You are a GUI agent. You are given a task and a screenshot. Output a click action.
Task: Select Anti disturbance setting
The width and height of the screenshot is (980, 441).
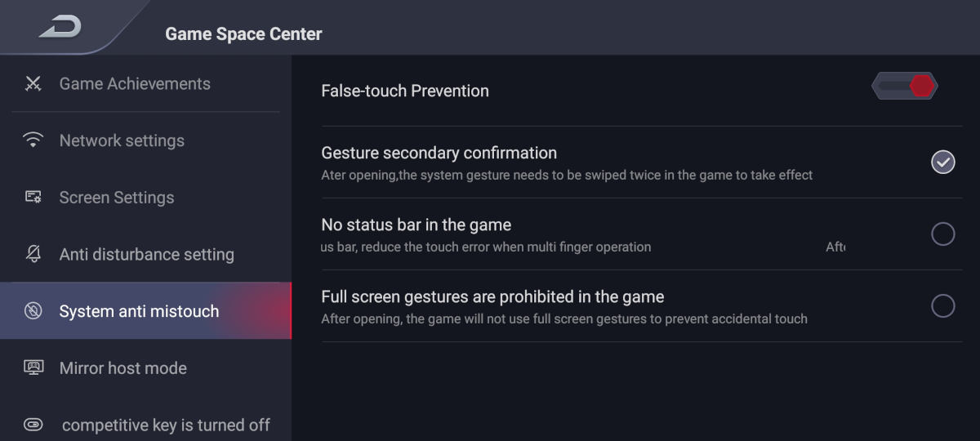pos(147,255)
